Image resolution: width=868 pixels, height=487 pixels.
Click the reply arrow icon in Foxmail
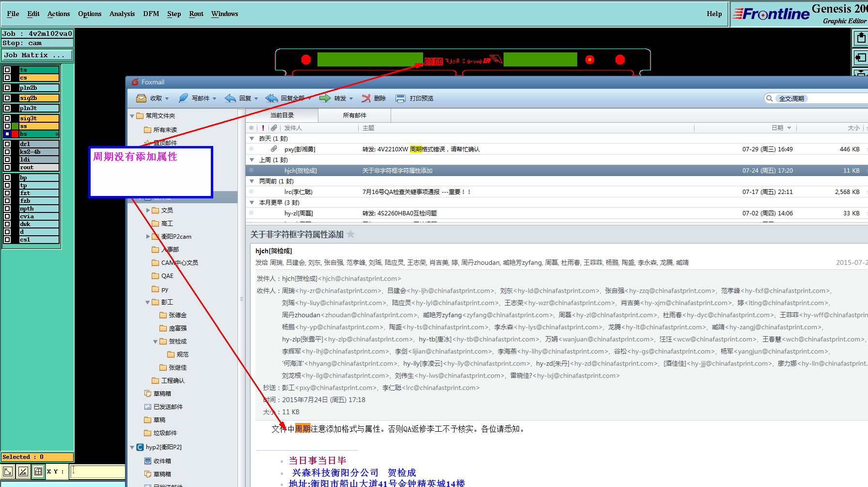(230, 98)
